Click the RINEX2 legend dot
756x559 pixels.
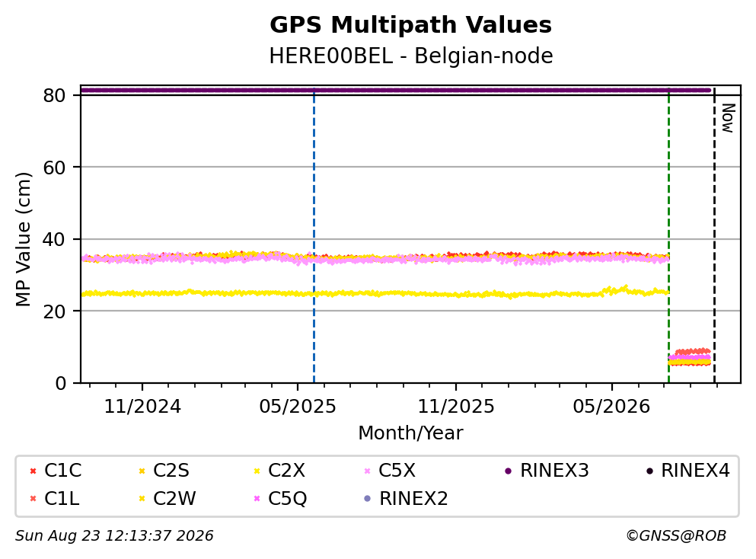(x=368, y=499)
